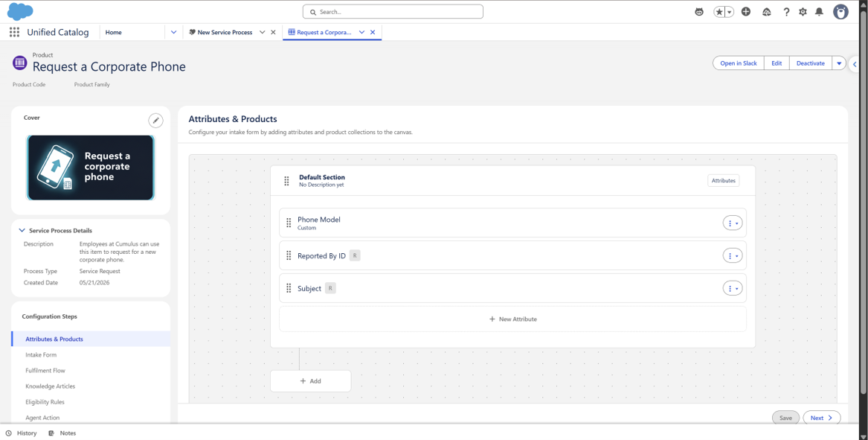Open the Phone Model row actions menu

click(x=733, y=223)
